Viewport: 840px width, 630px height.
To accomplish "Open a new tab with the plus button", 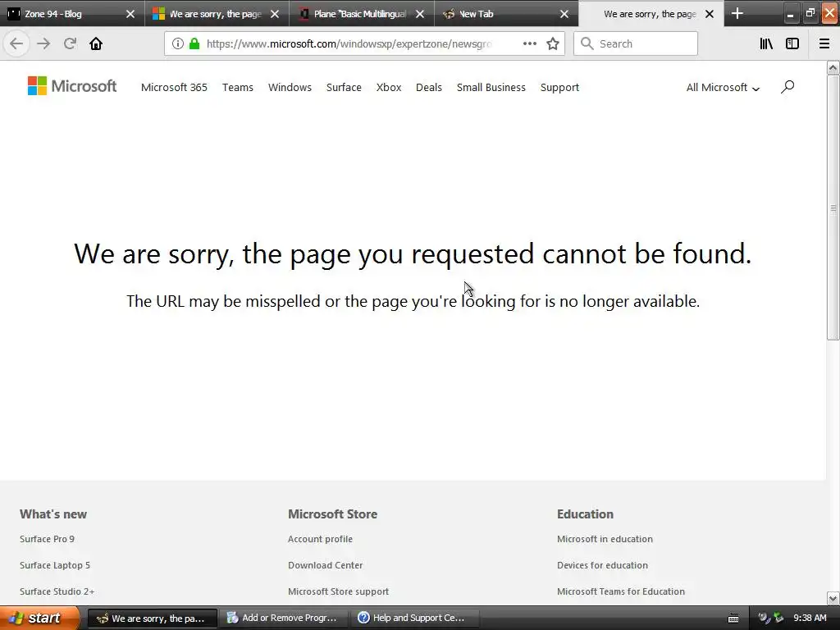I will pyautogui.click(x=737, y=13).
